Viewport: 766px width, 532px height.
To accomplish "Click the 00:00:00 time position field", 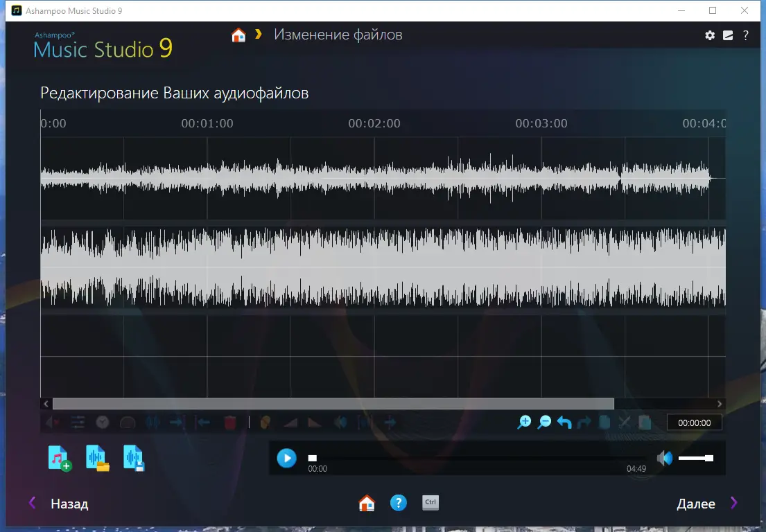I will pyautogui.click(x=694, y=423).
